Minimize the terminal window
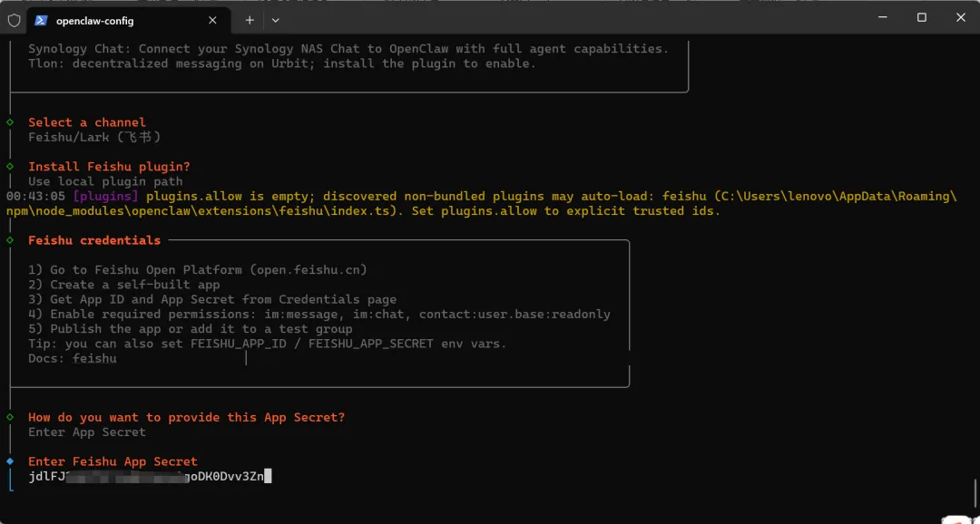980x524 pixels. (881, 17)
